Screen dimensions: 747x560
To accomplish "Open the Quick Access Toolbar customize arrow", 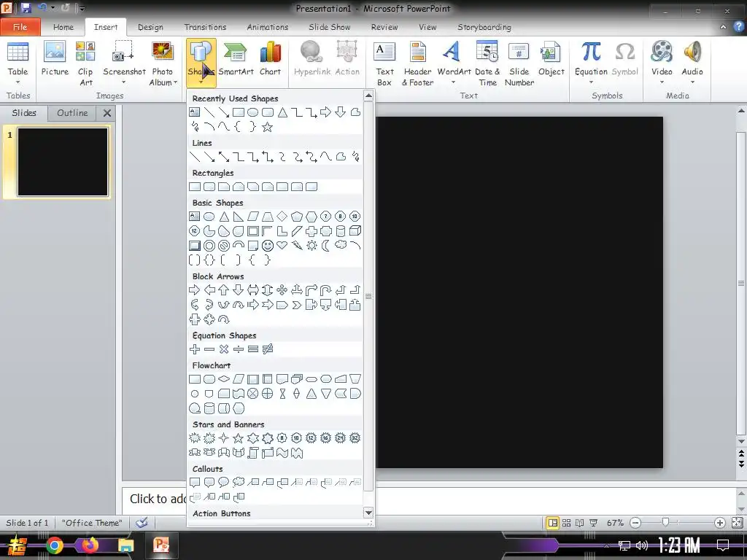I will [x=82, y=9].
